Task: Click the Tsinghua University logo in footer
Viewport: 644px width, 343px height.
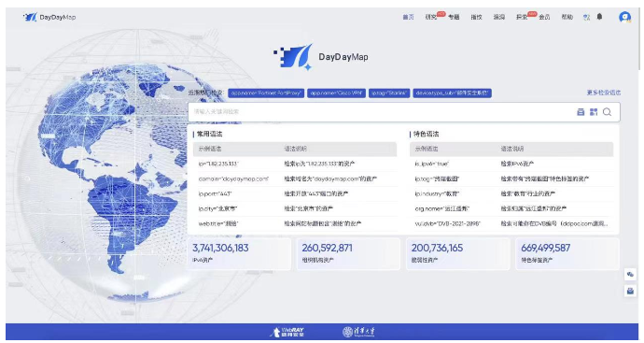Action: pyautogui.click(x=358, y=332)
